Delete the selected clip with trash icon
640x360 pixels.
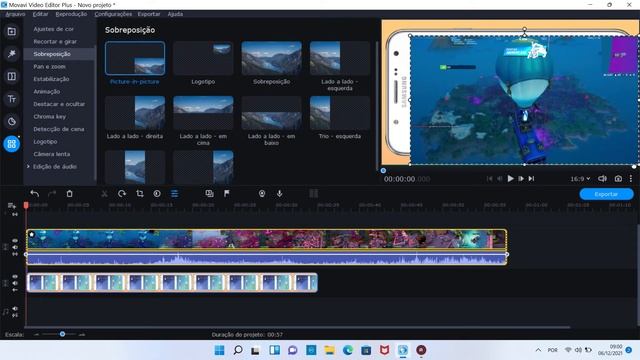(x=69, y=193)
